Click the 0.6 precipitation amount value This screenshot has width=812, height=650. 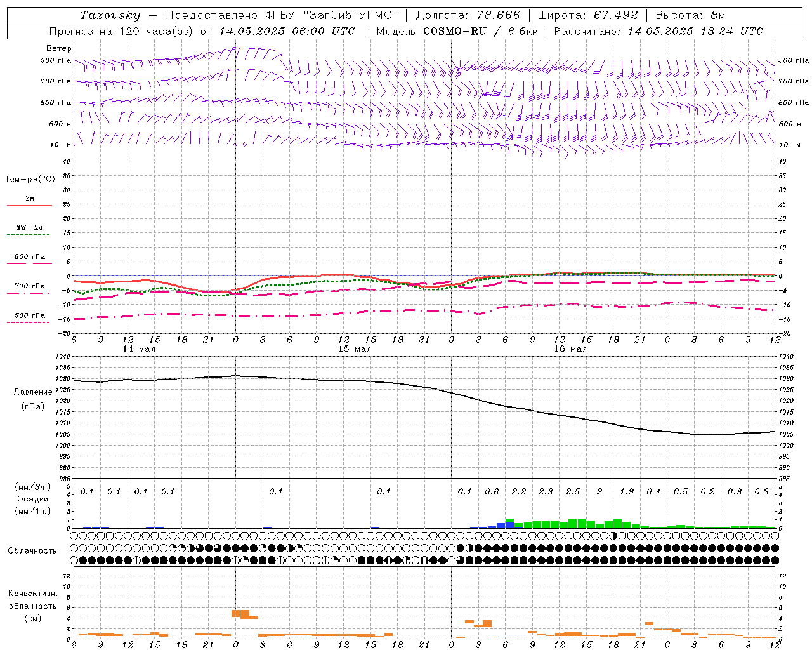492,492
